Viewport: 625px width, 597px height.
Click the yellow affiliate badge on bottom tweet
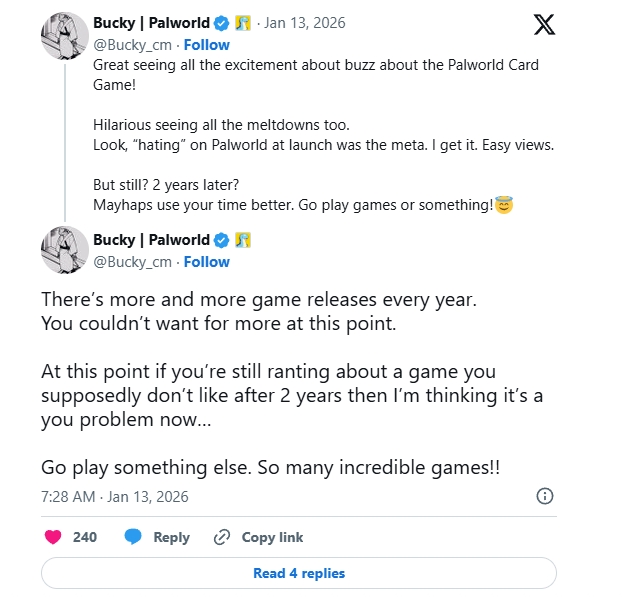tap(243, 240)
